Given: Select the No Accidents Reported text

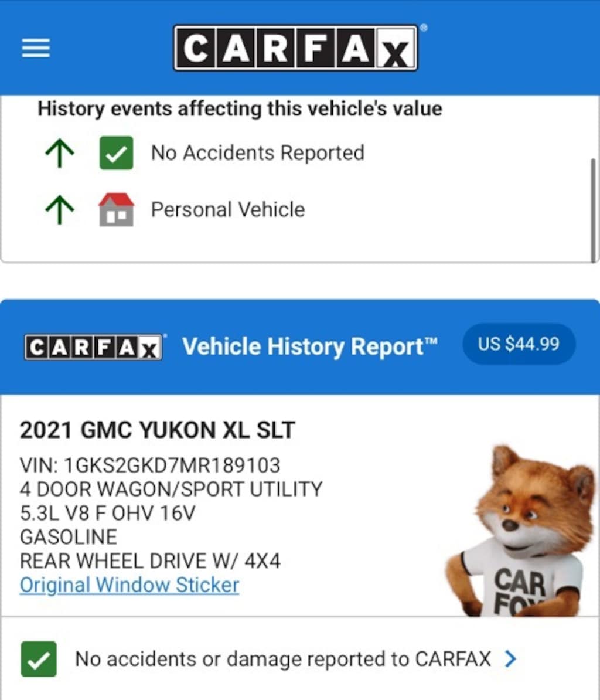Looking at the screenshot, I should (x=258, y=152).
